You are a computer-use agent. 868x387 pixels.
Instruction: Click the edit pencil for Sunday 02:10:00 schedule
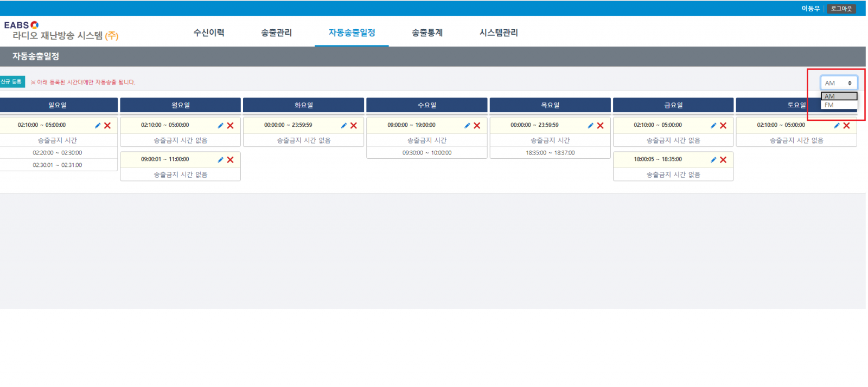pyautogui.click(x=98, y=125)
